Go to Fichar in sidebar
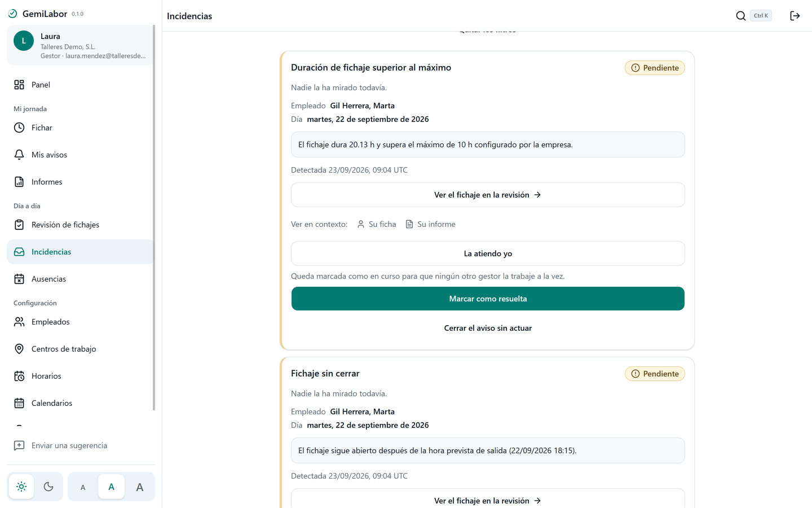Image resolution: width=812 pixels, height=508 pixels. (80, 128)
